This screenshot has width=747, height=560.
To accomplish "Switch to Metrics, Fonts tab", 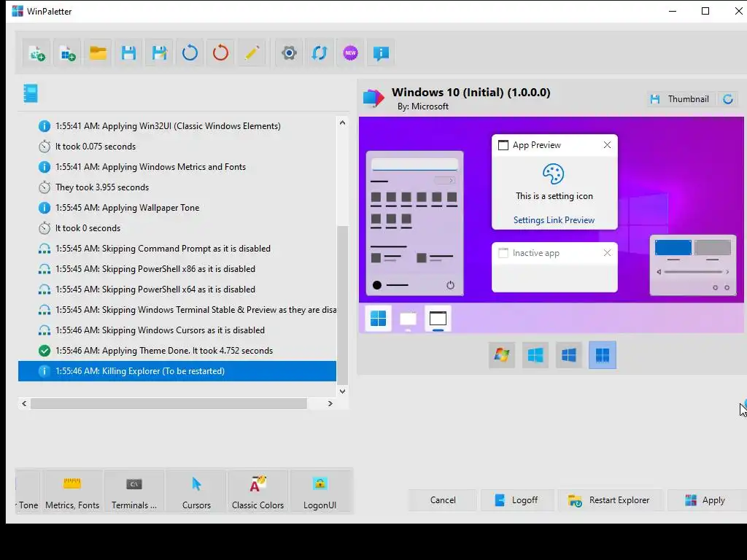I will pos(72,492).
